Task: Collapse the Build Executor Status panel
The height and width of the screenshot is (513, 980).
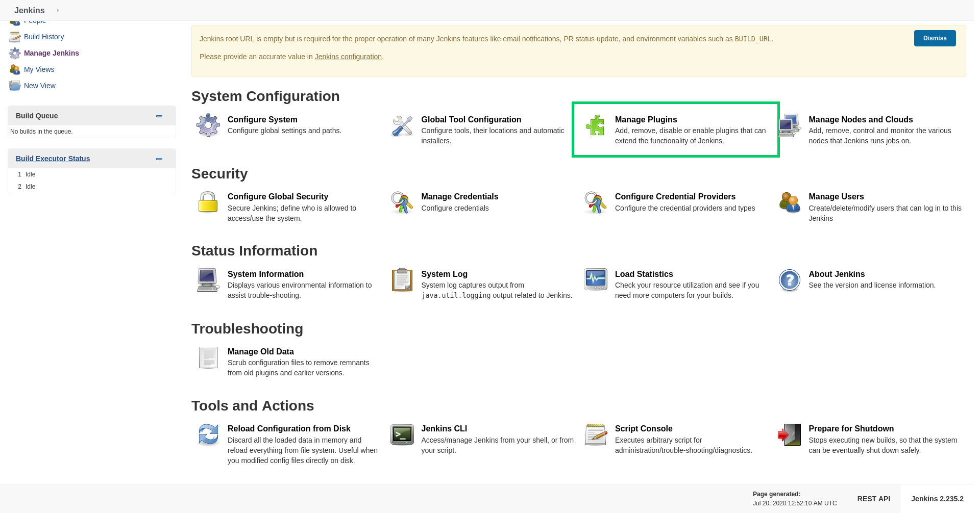Action: (159, 159)
